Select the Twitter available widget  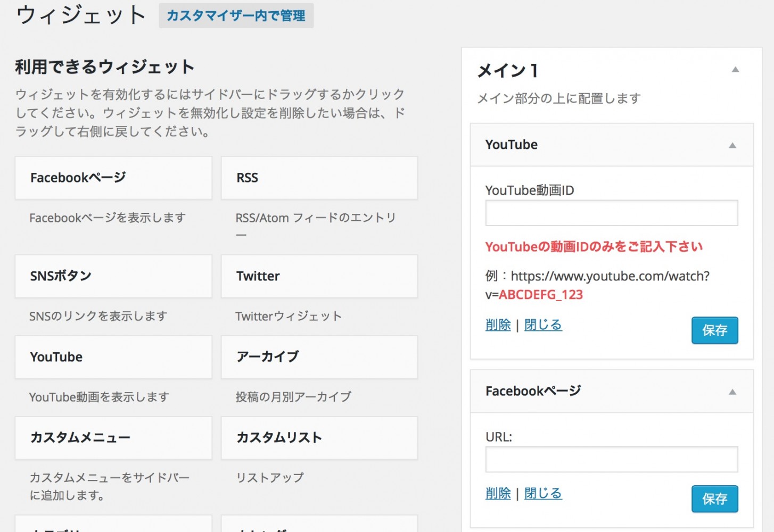click(x=319, y=276)
